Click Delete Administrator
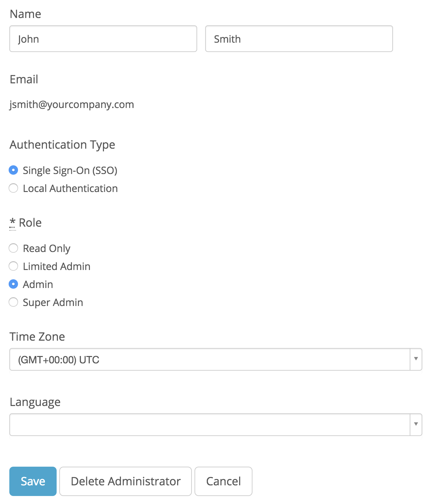 tap(125, 481)
